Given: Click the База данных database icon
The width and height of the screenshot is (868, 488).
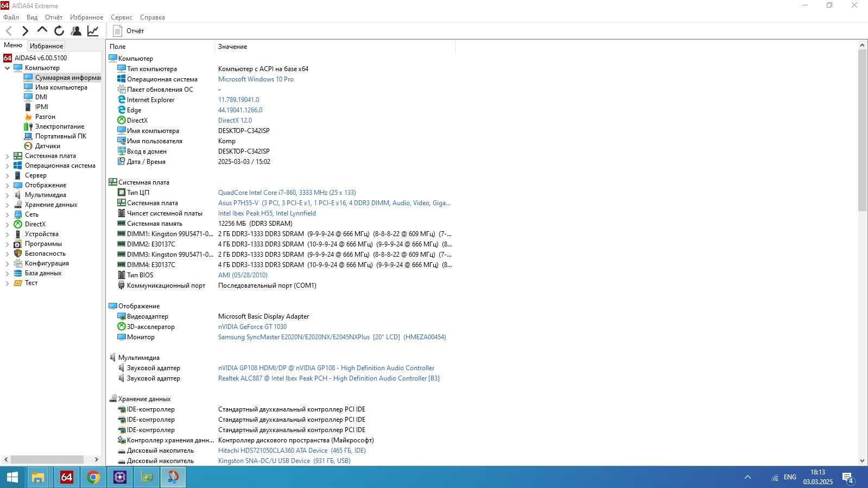Looking at the screenshot, I should (x=18, y=273).
